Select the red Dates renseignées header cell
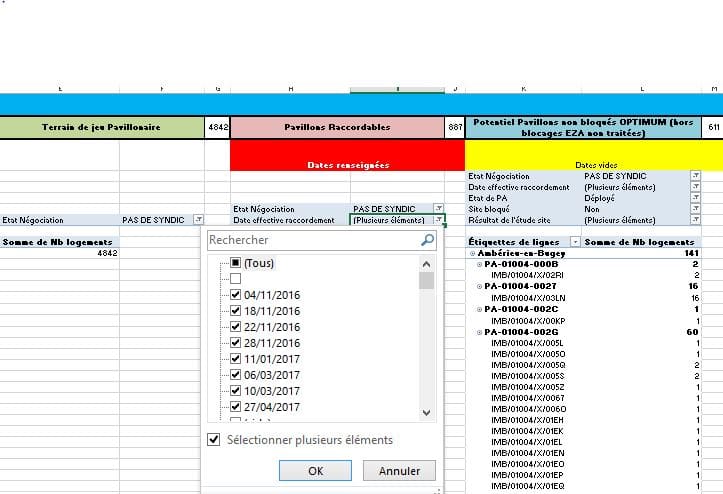Screen dimensions: 723x494 coord(347,163)
